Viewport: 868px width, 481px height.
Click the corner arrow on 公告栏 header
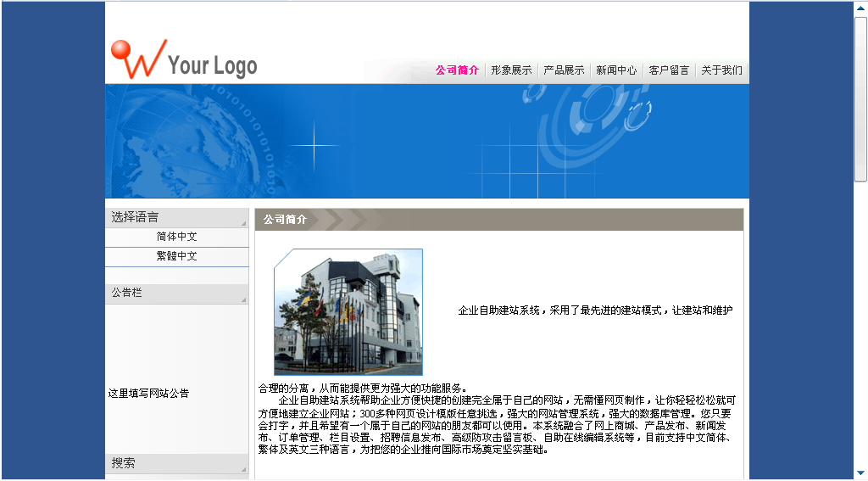pos(243,299)
